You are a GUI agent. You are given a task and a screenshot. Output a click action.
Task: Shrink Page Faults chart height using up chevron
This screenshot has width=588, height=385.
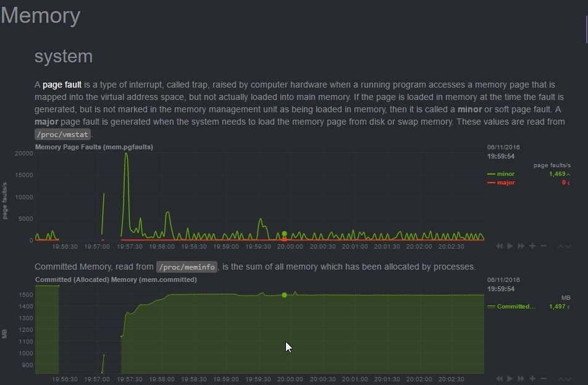[x=561, y=246]
